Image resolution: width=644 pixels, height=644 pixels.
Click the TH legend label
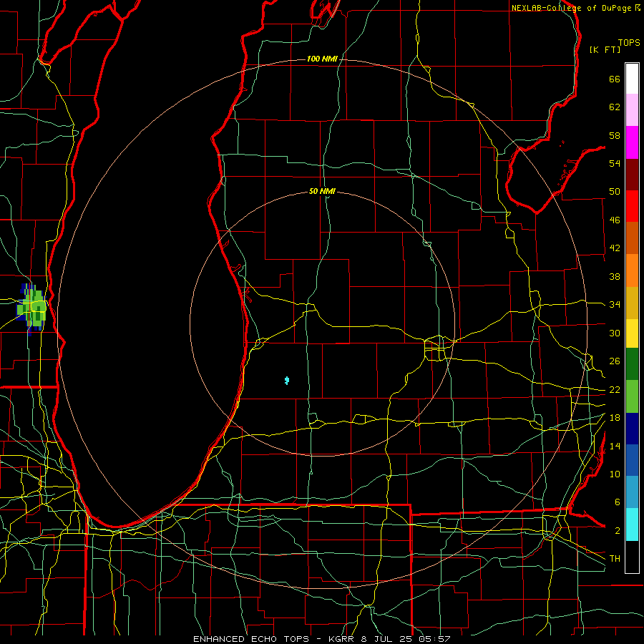pos(615,559)
